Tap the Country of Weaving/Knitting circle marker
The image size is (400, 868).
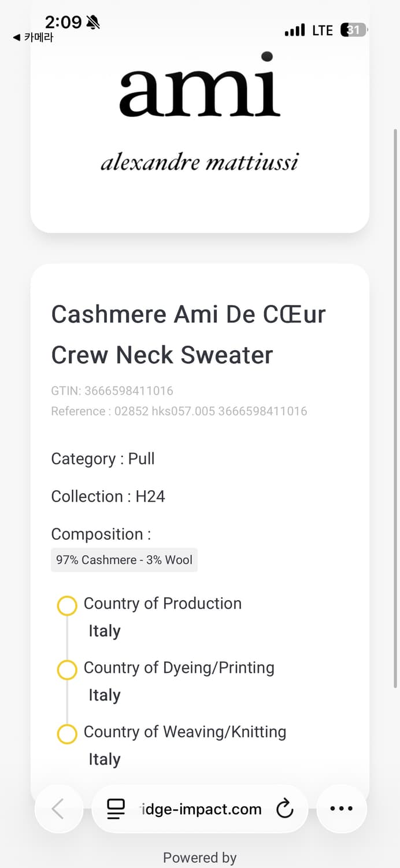tap(67, 734)
